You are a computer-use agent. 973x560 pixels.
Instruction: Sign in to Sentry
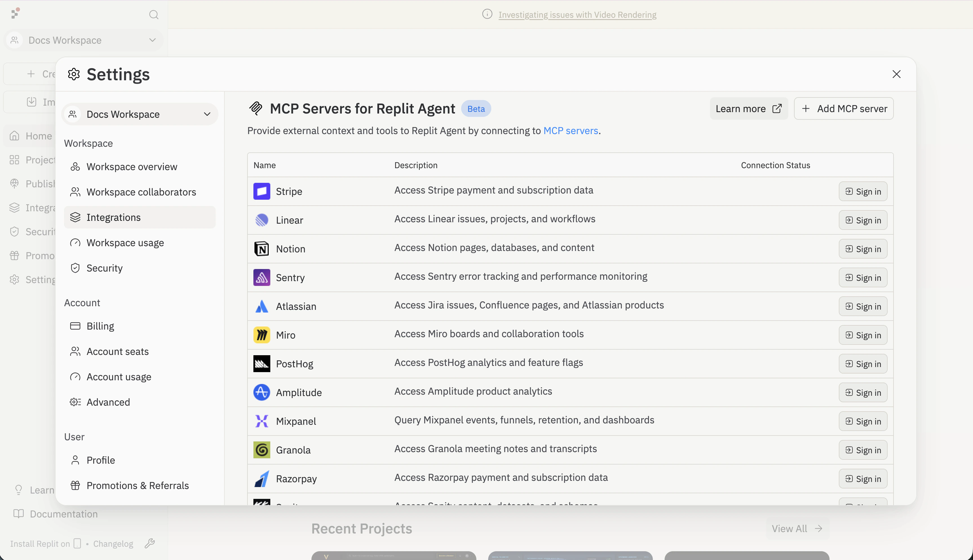[x=863, y=277]
